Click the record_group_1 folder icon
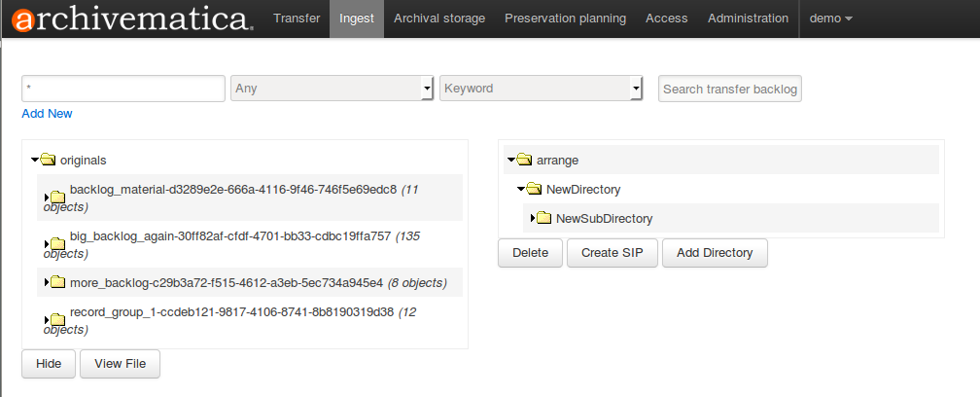This screenshot has width=980, height=397. point(57,321)
